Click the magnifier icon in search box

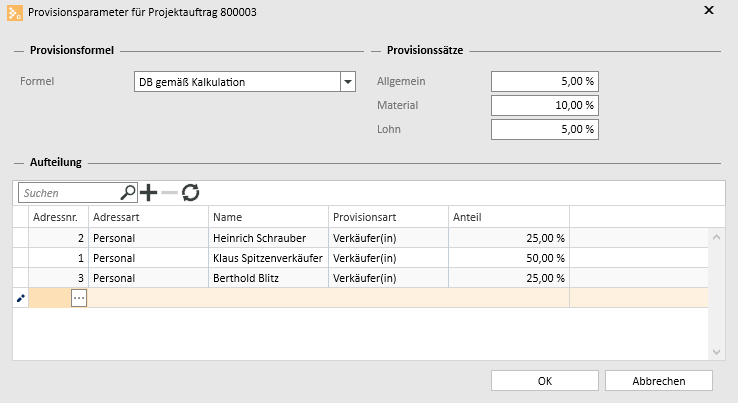click(x=128, y=193)
